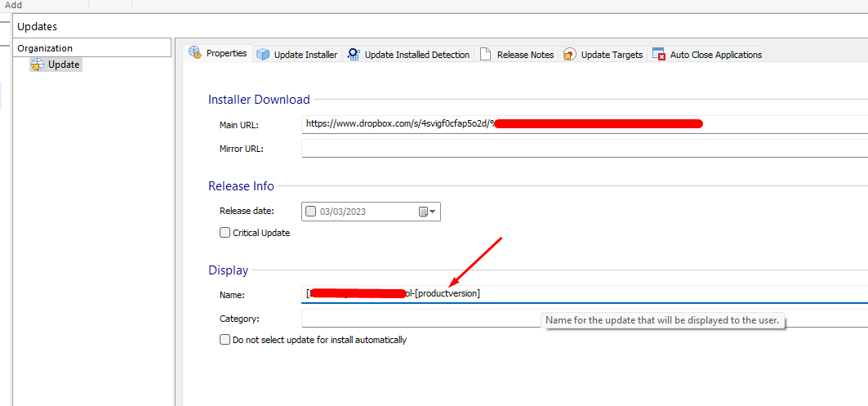
Task: Click the Update Installed Detection icon
Action: (354, 55)
